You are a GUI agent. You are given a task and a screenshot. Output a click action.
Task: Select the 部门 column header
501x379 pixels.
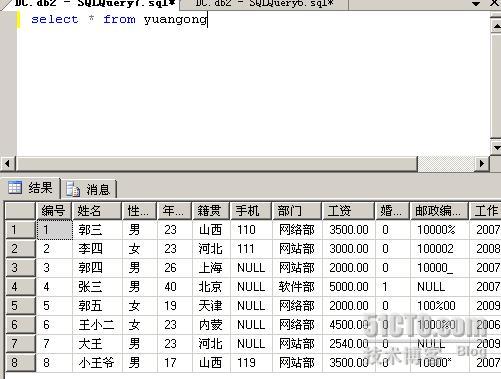(297, 211)
